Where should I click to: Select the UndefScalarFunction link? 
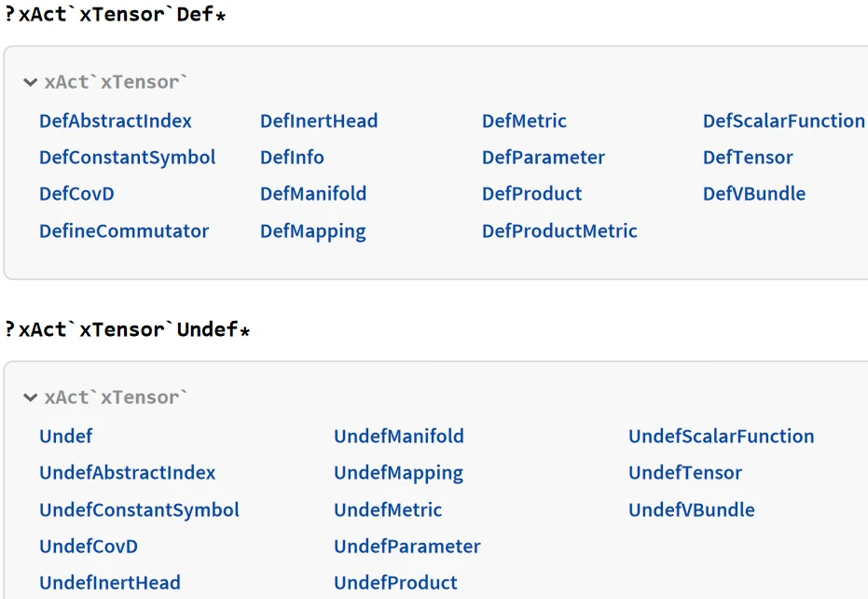(x=721, y=437)
